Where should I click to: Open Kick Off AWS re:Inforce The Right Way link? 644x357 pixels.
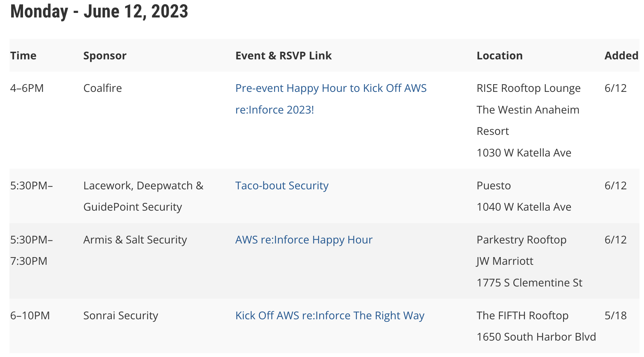[330, 315]
